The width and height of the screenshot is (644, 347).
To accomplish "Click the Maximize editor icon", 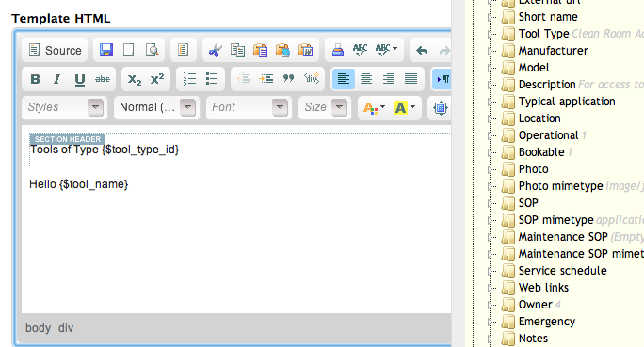I will click(441, 108).
